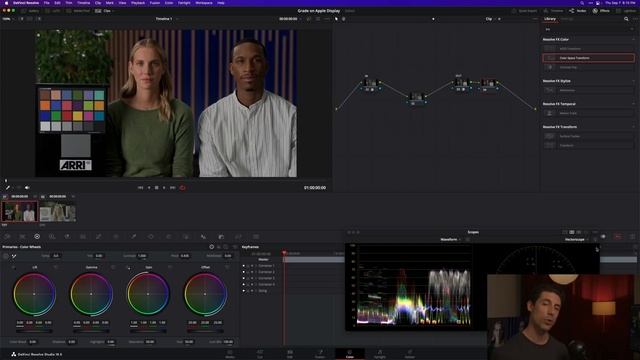Open the Curves palette

[98, 236]
